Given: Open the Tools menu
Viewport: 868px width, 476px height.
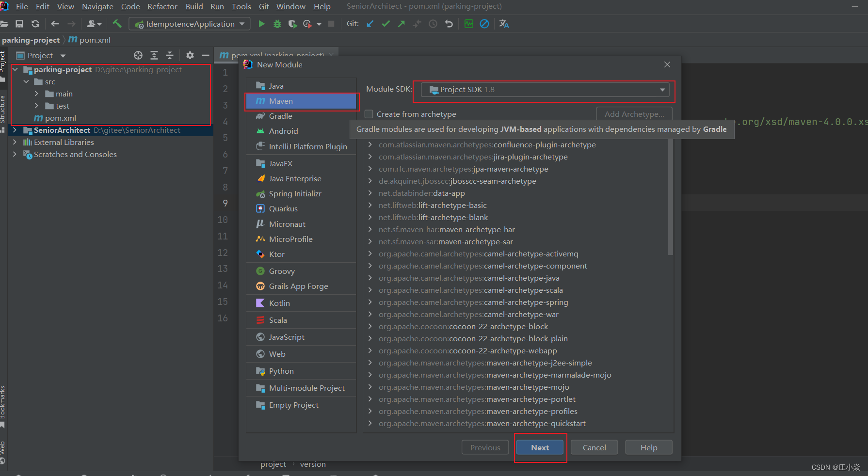Looking at the screenshot, I should click(x=241, y=6).
